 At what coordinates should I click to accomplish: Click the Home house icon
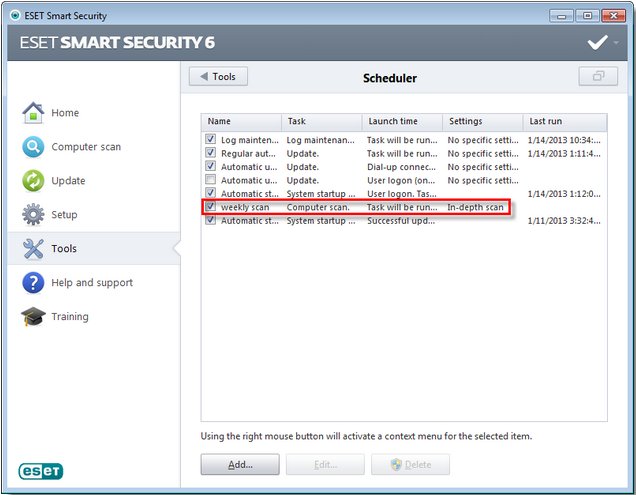point(33,112)
